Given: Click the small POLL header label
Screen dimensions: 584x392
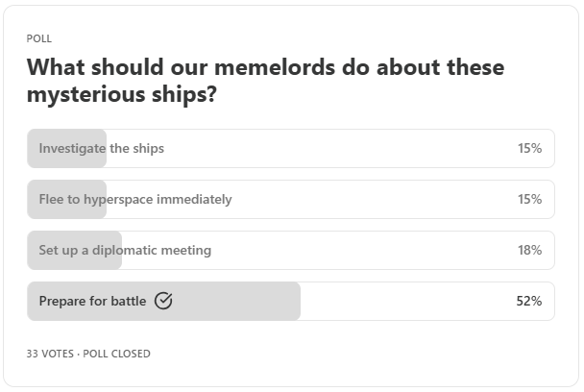Looking at the screenshot, I should click(39, 38).
